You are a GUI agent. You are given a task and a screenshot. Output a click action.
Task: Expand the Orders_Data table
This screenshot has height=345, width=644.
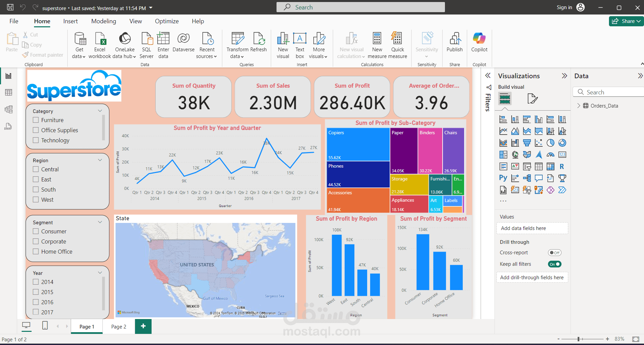coord(579,106)
